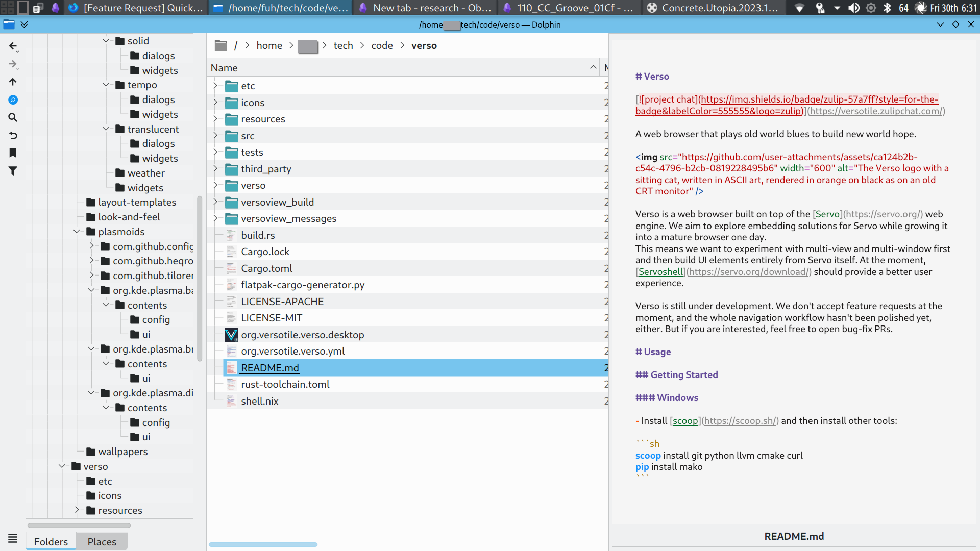Click the verso breadcrumb segment
Image resolution: width=980 pixels, height=551 pixels.
424,46
